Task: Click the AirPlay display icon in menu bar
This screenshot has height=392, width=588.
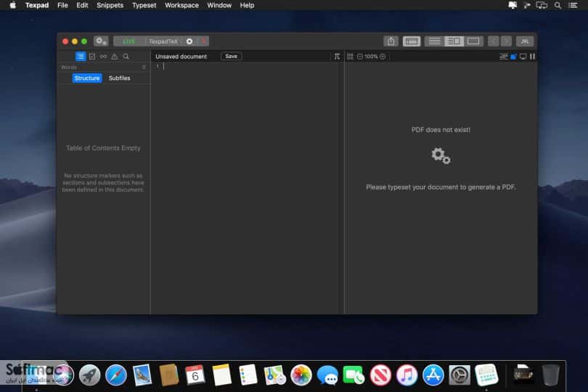Action: [542, 5]
